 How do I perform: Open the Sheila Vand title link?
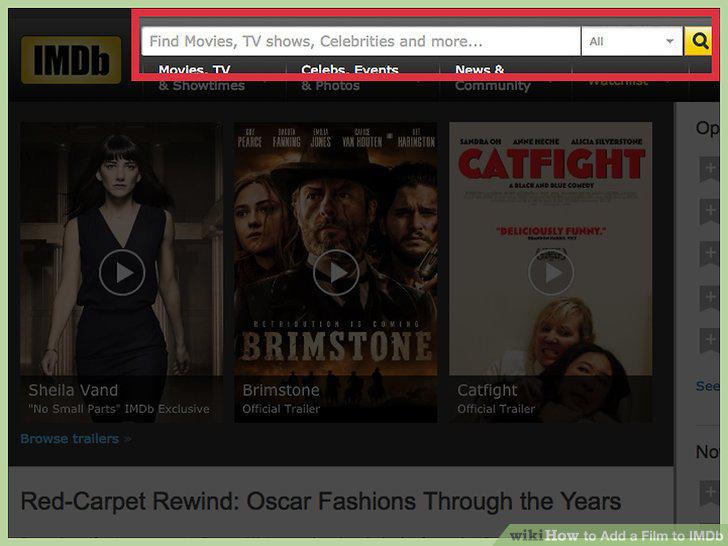[73, 390]
